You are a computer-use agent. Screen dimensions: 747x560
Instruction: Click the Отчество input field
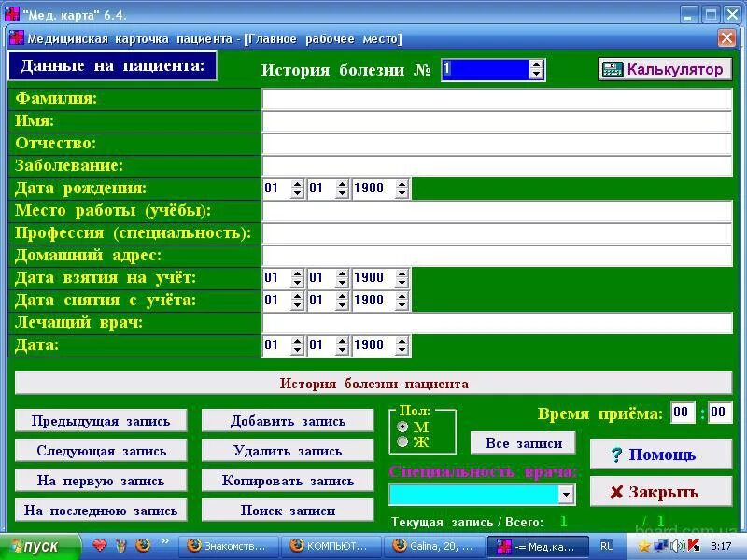tap(497, 144)
